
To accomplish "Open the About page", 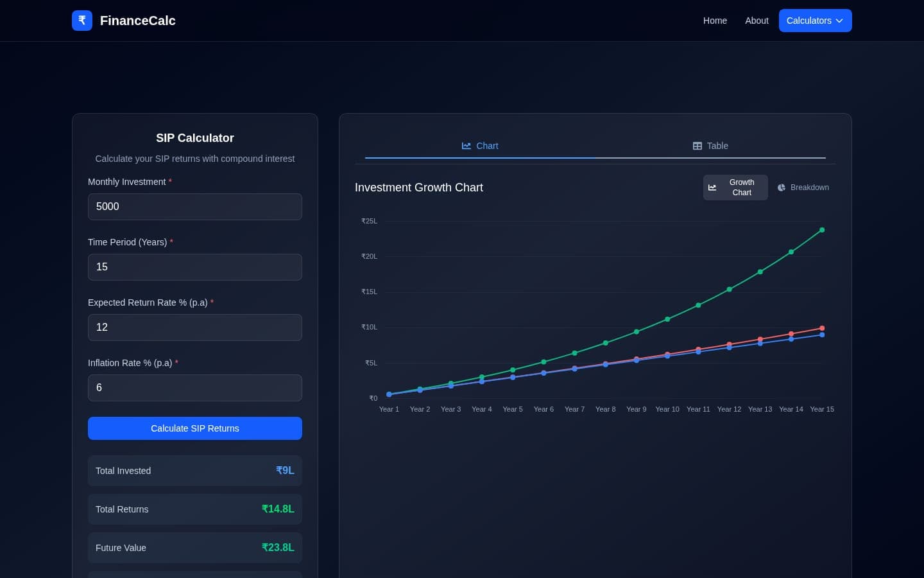I will click(757, 21).
